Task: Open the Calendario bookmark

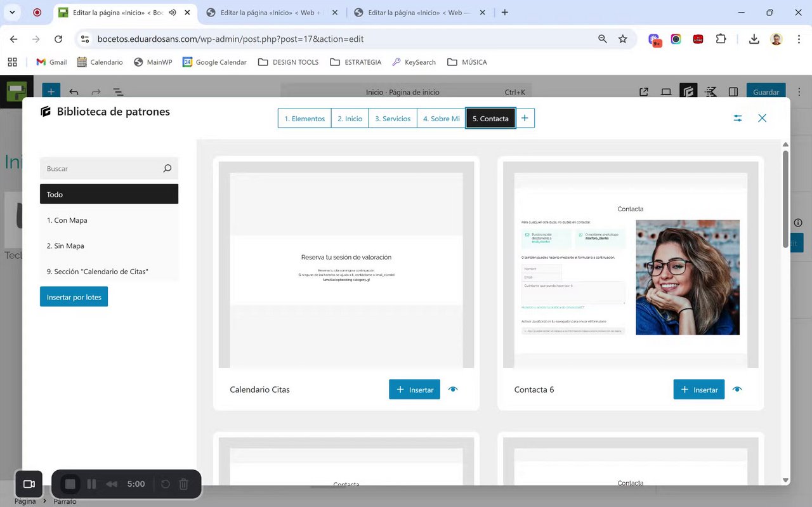Action: 100,62
